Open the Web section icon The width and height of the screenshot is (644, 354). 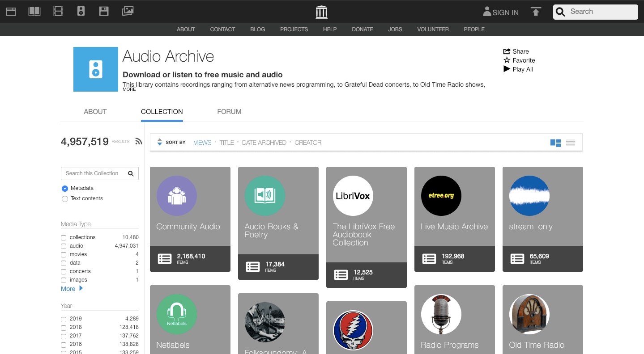11,11
